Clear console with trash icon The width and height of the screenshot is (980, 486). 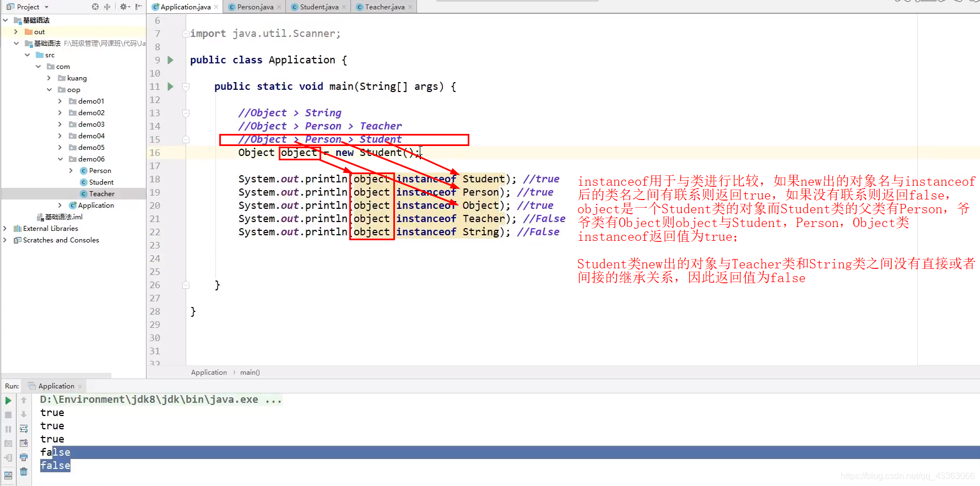pos(24,472)
